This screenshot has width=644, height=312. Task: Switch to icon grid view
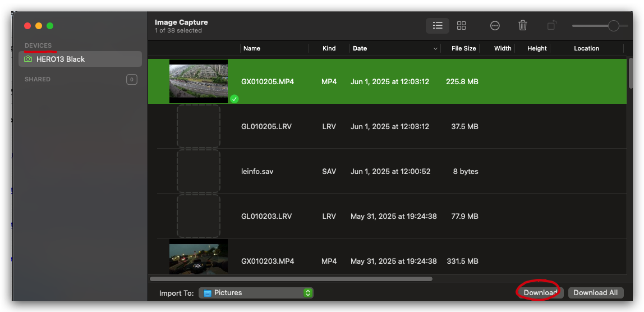click(x=461, y=26)
